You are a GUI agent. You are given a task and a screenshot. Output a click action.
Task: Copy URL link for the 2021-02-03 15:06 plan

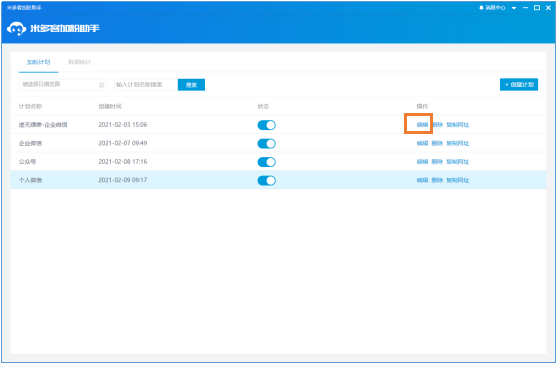point(458,125)
